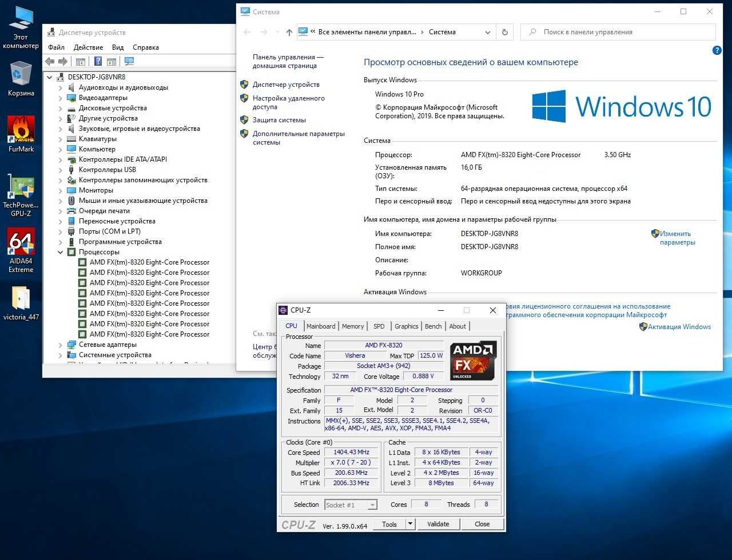The image size is (732, 560).
Task: Click the Очереди печати printer icon in the tree
Action: point(71,211)
